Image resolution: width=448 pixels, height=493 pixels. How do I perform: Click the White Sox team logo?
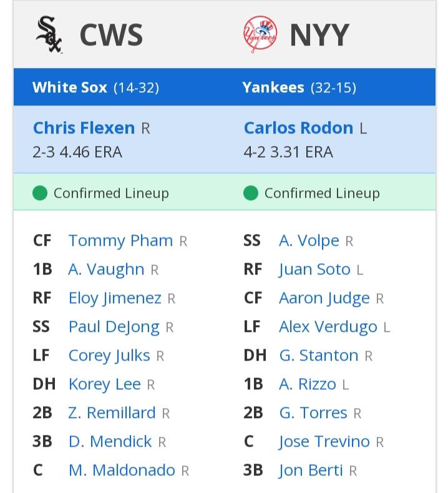pyautogui.click(x=49, y=34)
